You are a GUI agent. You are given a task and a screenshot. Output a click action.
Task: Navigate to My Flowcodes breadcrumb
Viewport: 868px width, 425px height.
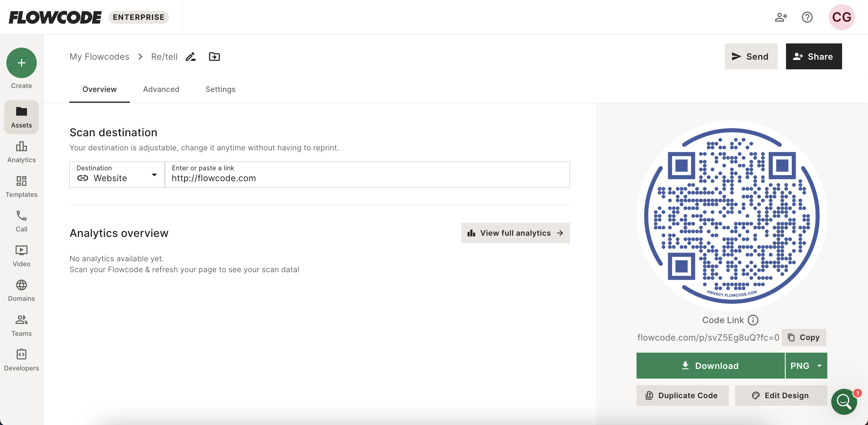click(x=99, y=57)
